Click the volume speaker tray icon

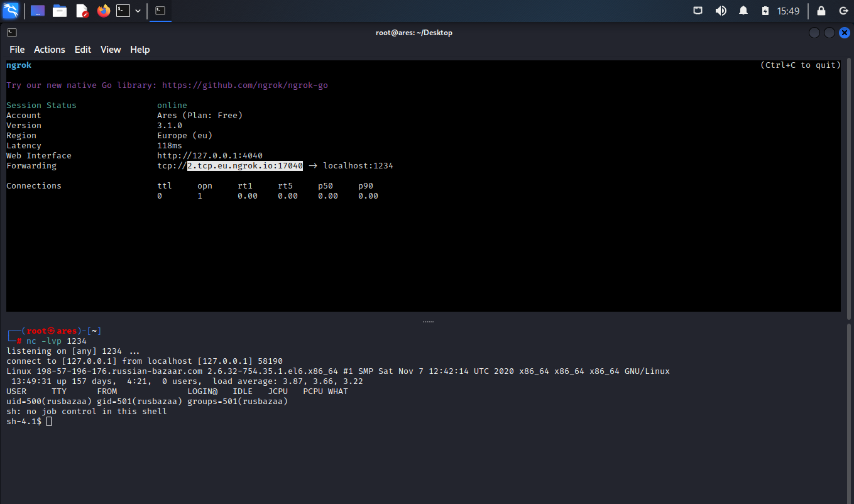(721, 11)
